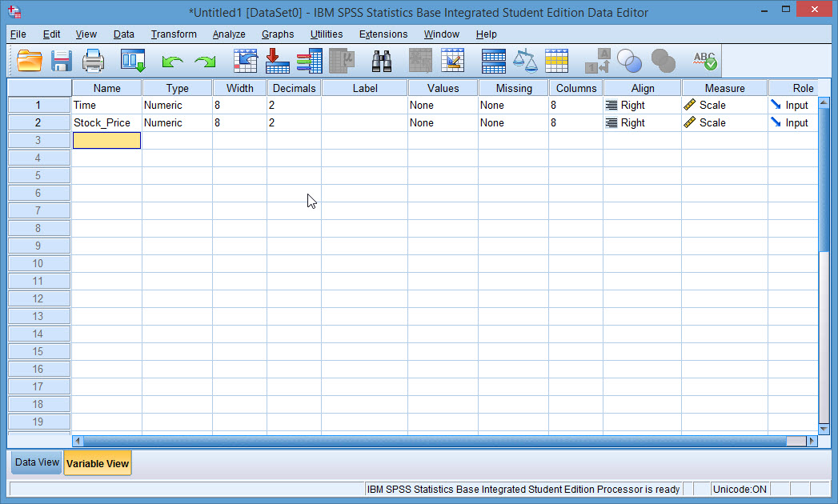The height and width of the screenshot is (504, 838).
Task: Click the Decimals cell for Time
Action: click(294, 106)
